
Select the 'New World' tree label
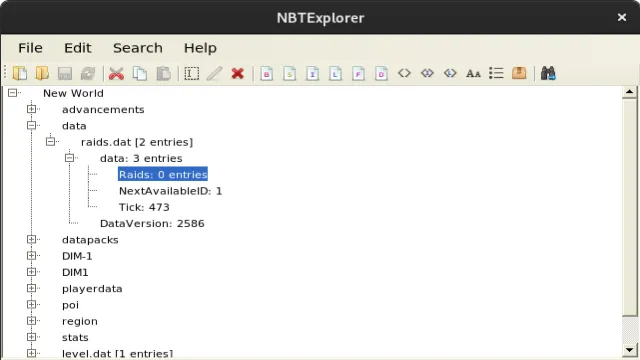[x=73, y=93]
